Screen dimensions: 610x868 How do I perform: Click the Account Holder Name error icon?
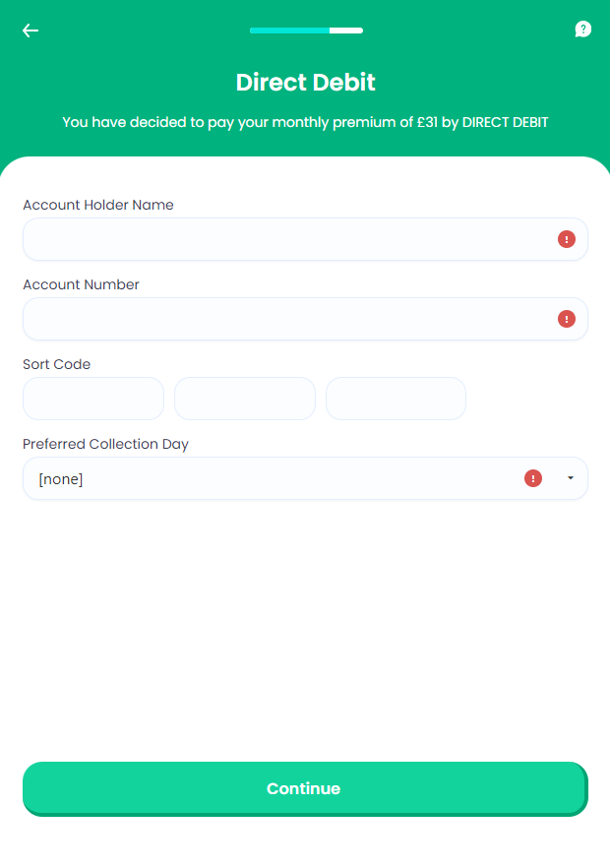coord(567,239)
